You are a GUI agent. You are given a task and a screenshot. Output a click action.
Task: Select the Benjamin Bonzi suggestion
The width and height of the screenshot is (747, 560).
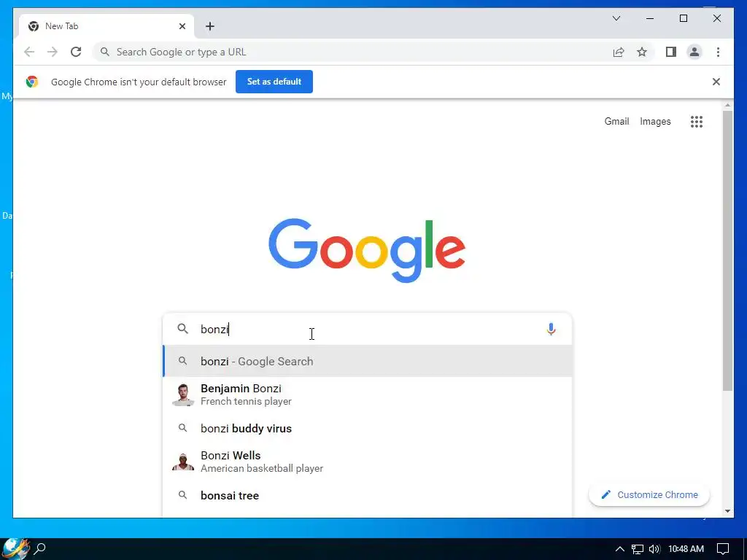[367, 394]
